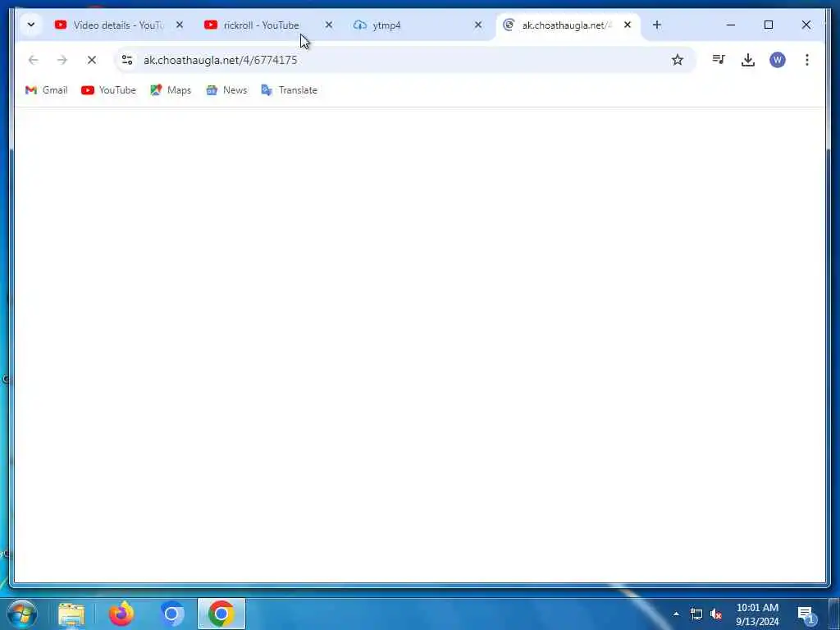Open the W profile avatar menu
The height and width of the screenshot is (630, 840).
click(778, 60)
